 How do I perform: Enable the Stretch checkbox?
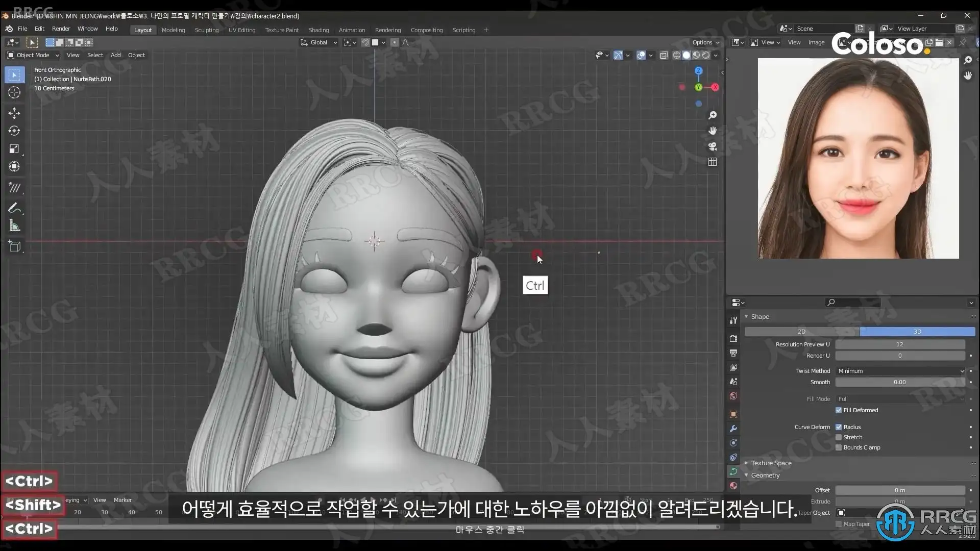[839, 437]
